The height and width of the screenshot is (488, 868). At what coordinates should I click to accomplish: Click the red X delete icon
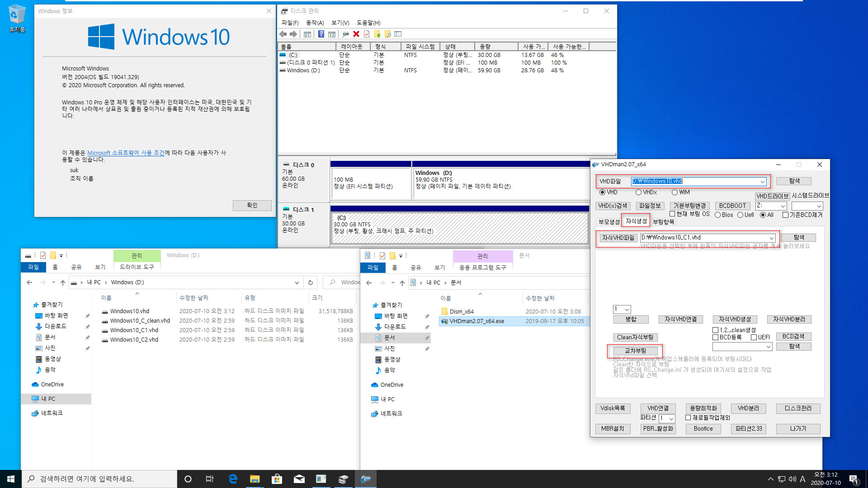pos(356,34)
